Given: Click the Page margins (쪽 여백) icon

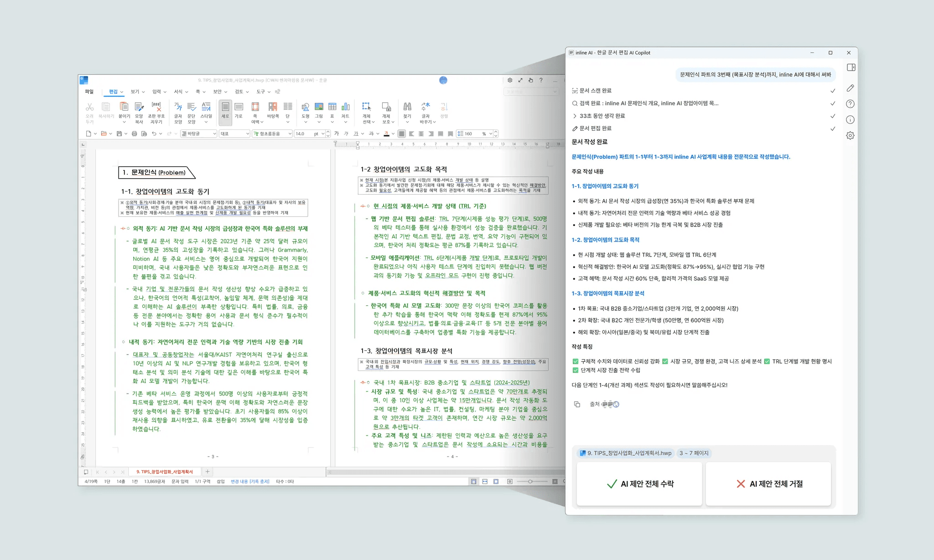Looking at the screenshot, I should point(255,107).
